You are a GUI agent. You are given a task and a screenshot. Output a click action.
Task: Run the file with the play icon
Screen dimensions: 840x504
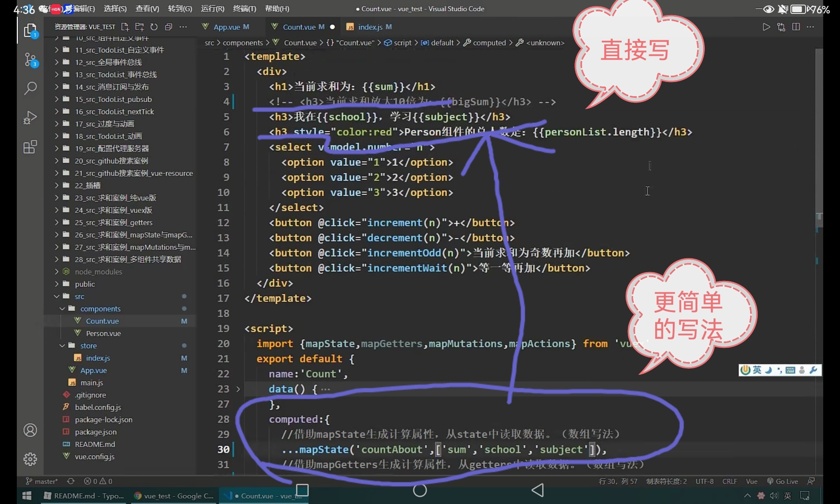766,27
